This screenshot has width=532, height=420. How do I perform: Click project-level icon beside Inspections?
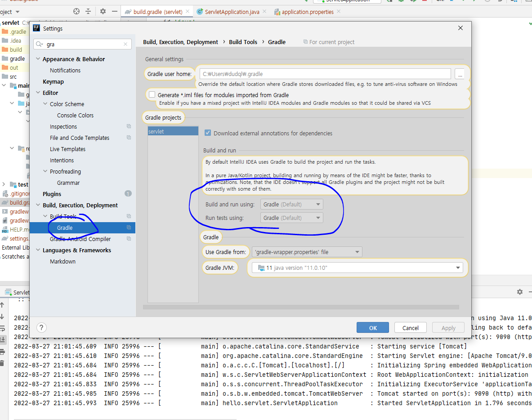pyautogui.click(x=129, y=126)
